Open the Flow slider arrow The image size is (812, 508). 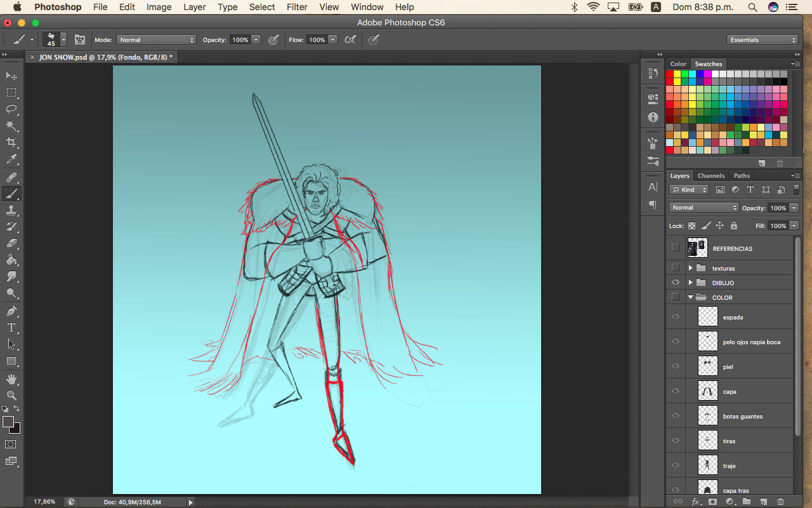[332, 39]
